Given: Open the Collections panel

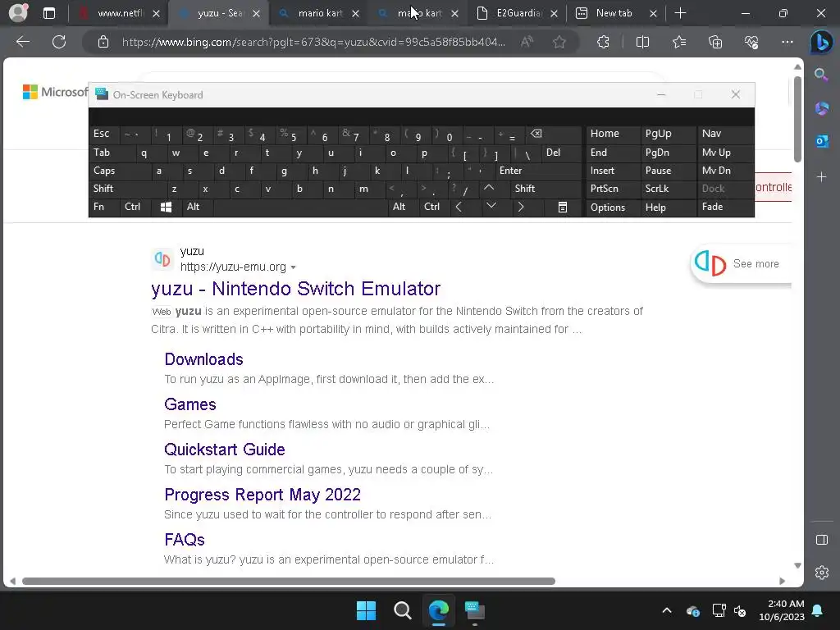Looking at the screenshot, I should pyautogui.click(x=715, y=42).
